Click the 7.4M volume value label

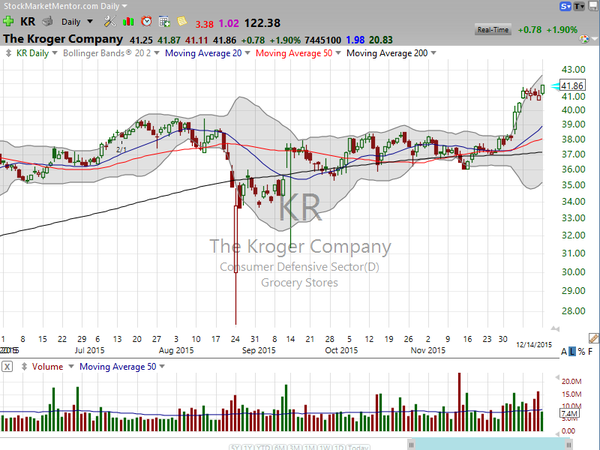click(x=569, y=414)
